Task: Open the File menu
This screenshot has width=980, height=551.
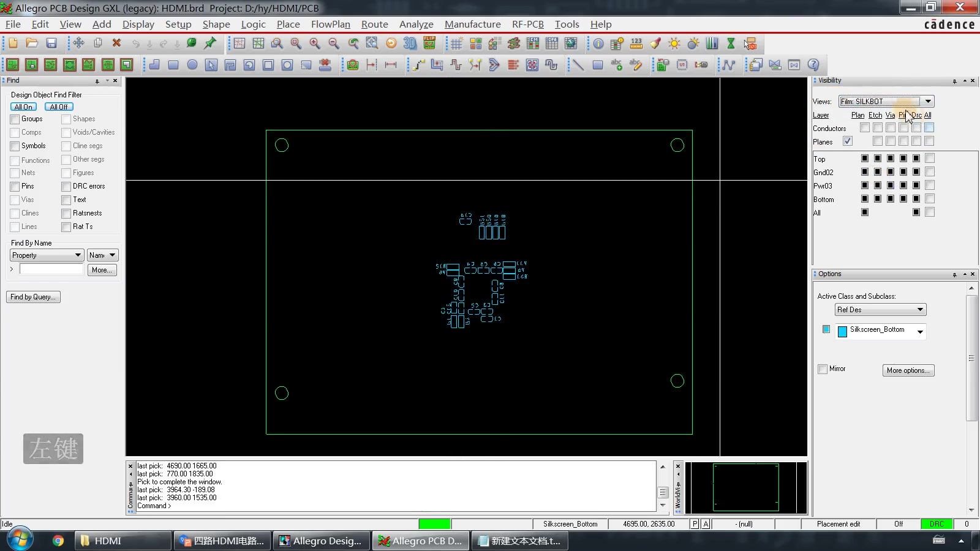Action: pos(13,24)
